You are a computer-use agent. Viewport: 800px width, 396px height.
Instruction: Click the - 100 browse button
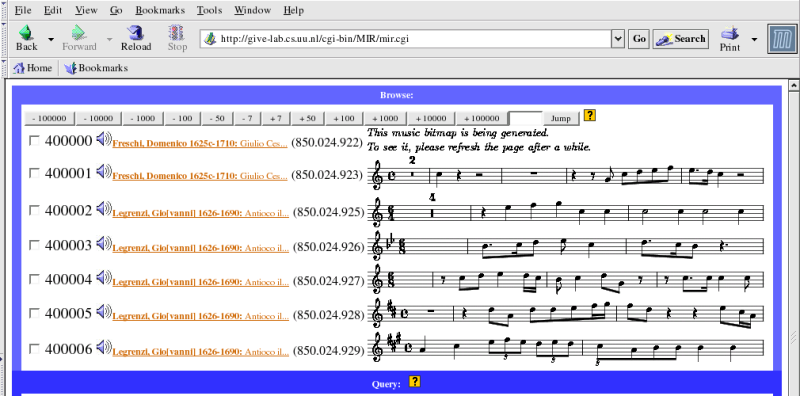tap(182, 118)
